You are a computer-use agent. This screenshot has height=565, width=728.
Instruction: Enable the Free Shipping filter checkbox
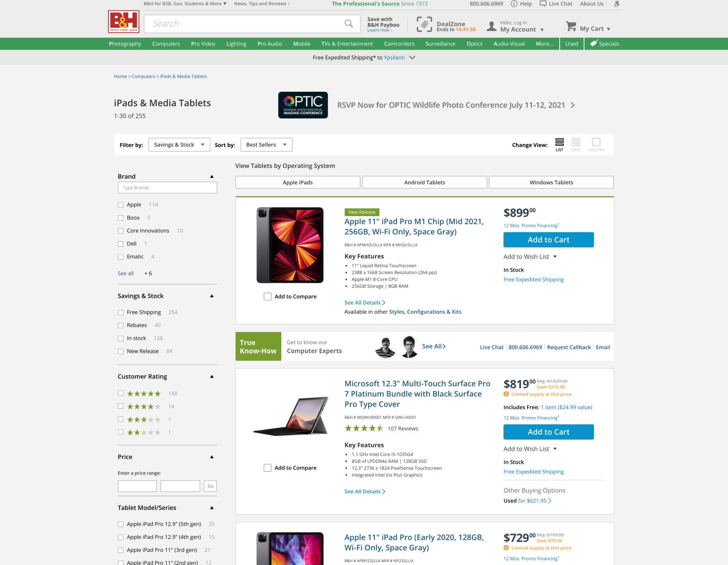pos(121,312)
